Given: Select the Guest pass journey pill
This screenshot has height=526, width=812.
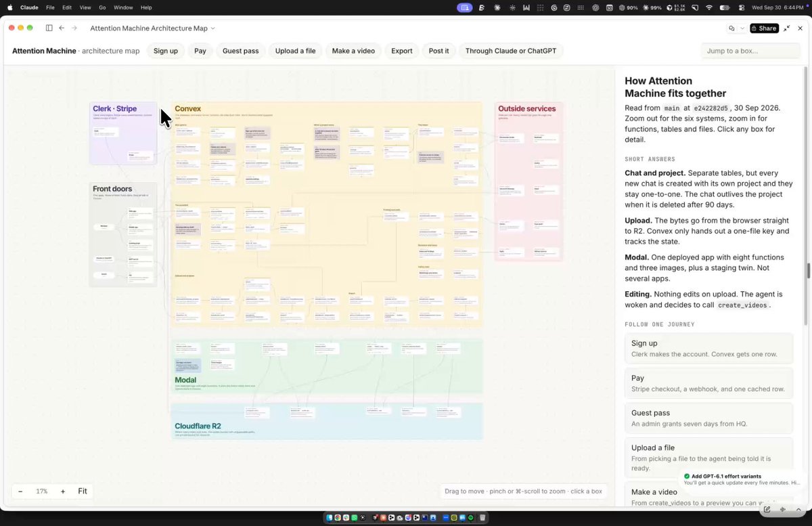Looking at the screenshot, I should coord(241,51).
